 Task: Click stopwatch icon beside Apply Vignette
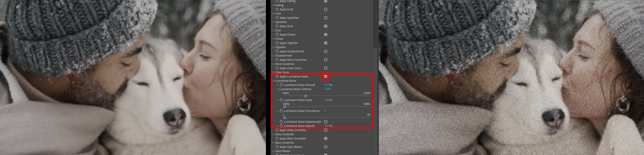coord(277,43)
